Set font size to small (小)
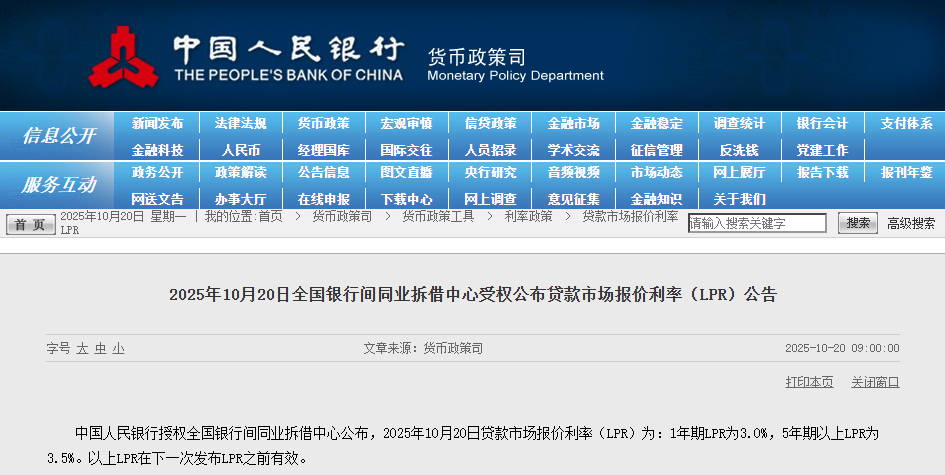 pos(118,349)
